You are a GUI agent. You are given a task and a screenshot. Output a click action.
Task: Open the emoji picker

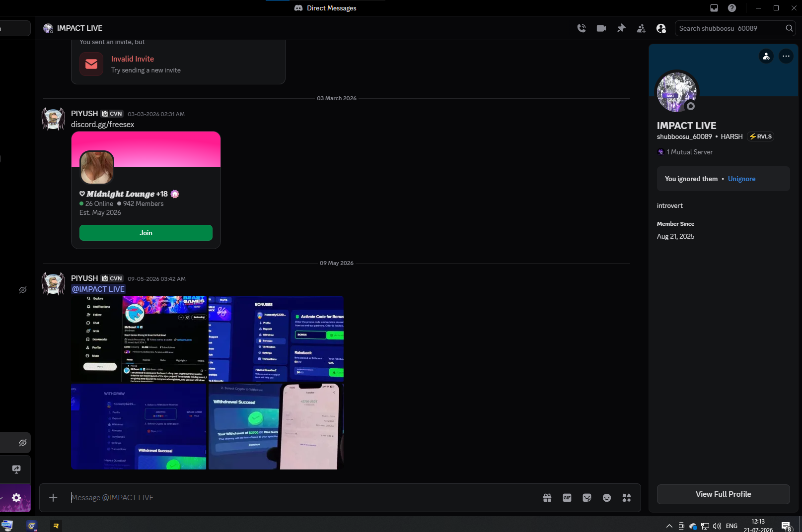pyautogui.click(x=607, y=498)
